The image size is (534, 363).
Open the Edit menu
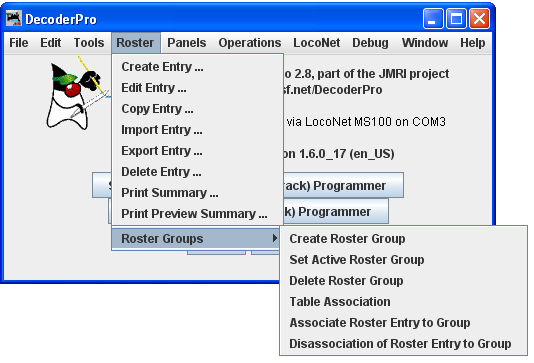pos(50,43)
